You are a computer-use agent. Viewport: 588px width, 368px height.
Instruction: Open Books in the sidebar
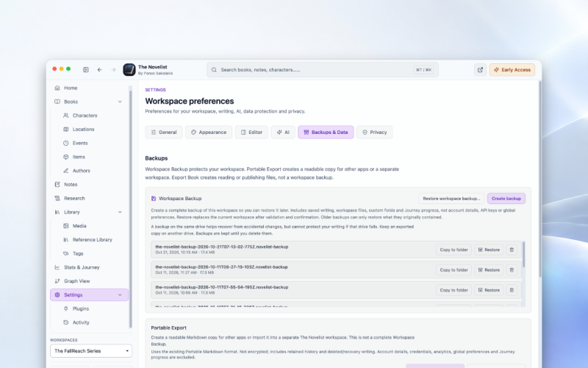pyautogui.click(x=89, y=102)
